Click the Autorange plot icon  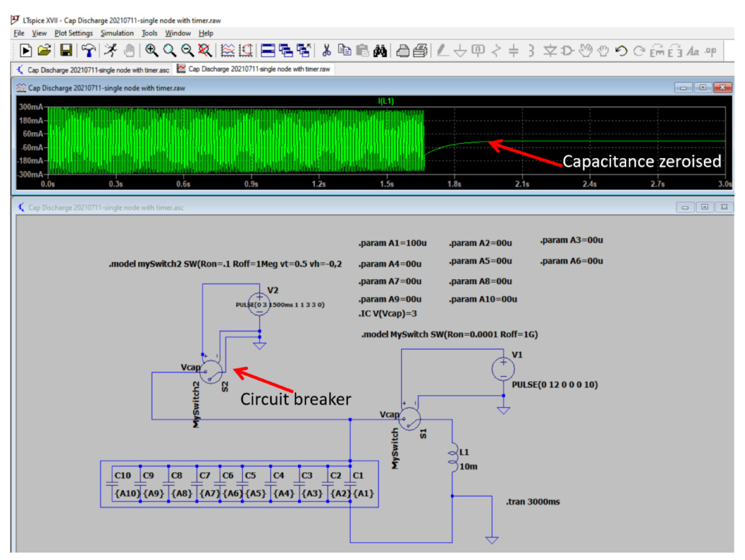246,50
